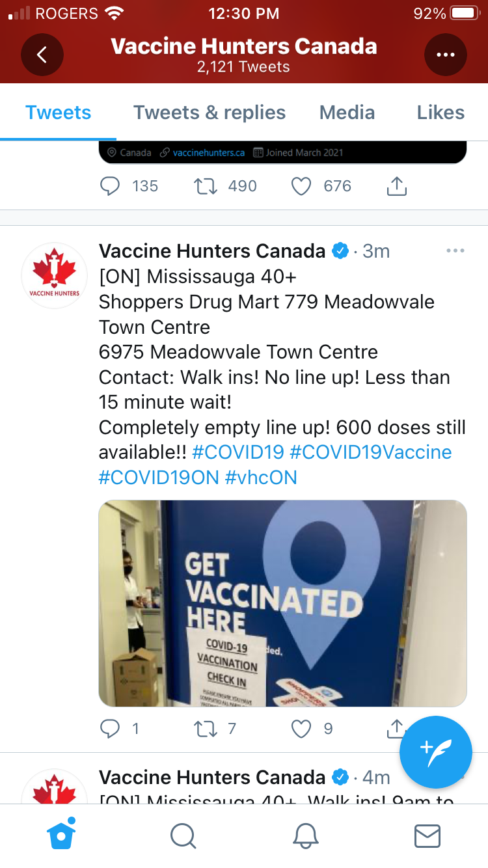Like the Meadowvale Shoppers Drug Mart tweet
488x868 pixels.
(x=301, y=729)
